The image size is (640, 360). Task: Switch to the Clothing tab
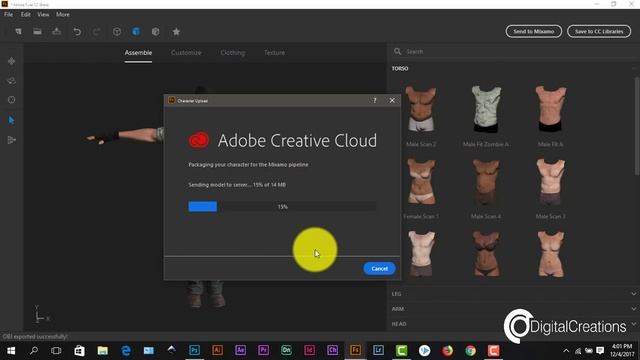pyautogui.click(x=233, y=53)
